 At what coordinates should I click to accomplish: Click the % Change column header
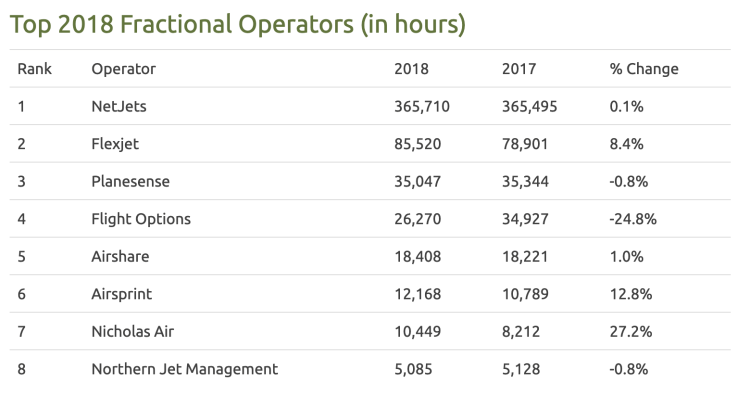pos(643,69)
